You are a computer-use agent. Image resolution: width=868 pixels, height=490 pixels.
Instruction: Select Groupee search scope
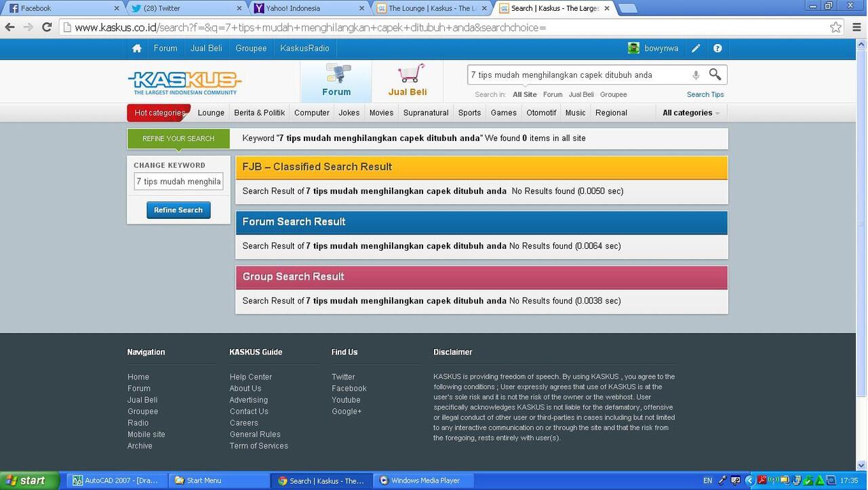click(613, 95)
